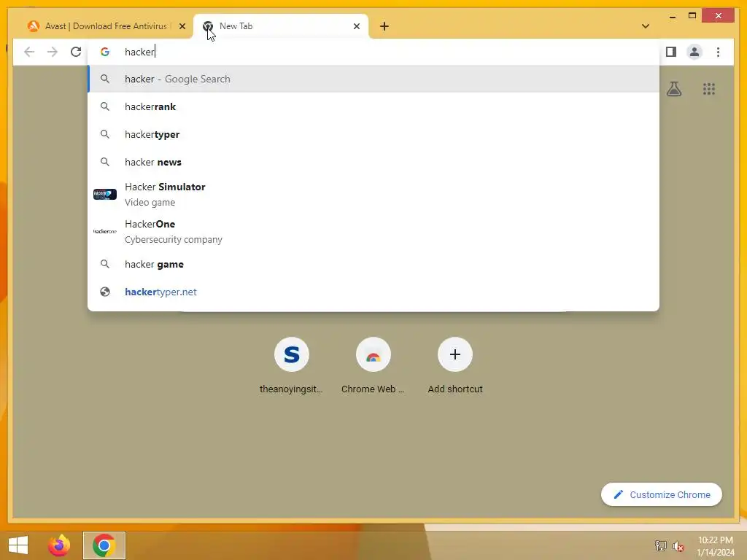Screen dimensions: 747x560
Task: Click the Chrome taskbar icon
Action: (104, 545)
